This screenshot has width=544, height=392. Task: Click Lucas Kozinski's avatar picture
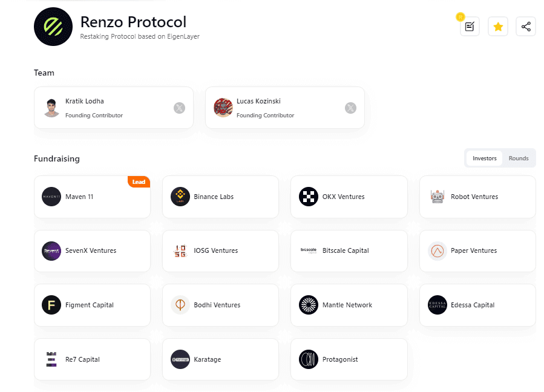pos(223,108)
